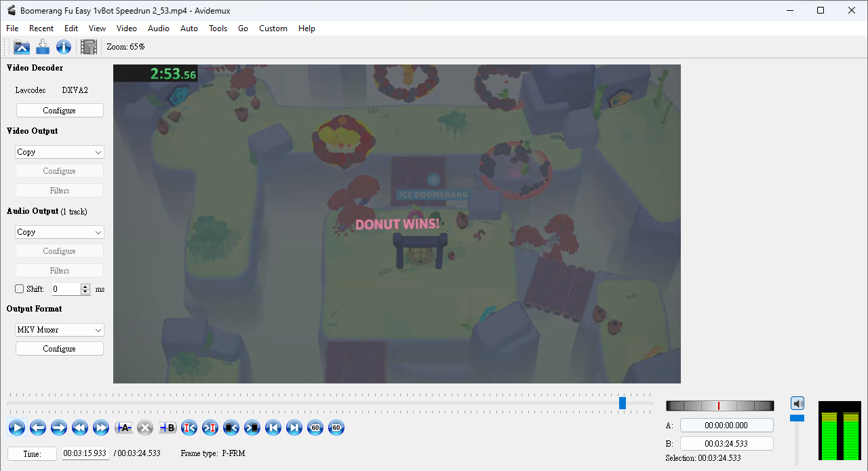This screenshot has width=868, height=471.
Task: Enable the audio Shift checkbox
Action: coord(20,289)
